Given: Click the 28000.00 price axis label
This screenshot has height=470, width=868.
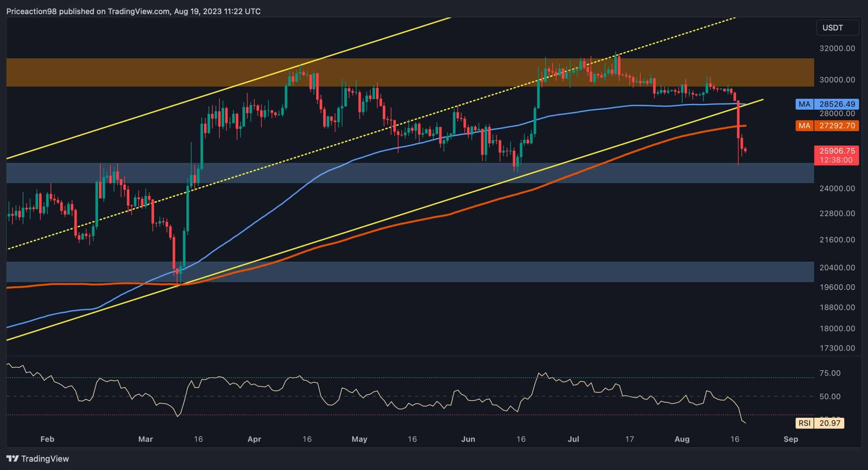Looking at the screenshot, I should coord(837,113).
